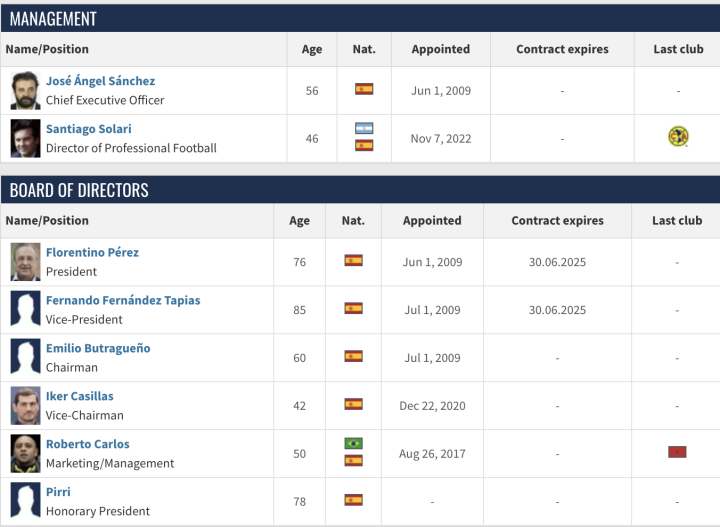The width and height of the screenshot is (720, 527).
Task: Click Club América crest in Solari row
Action: [x=678, y=138]
